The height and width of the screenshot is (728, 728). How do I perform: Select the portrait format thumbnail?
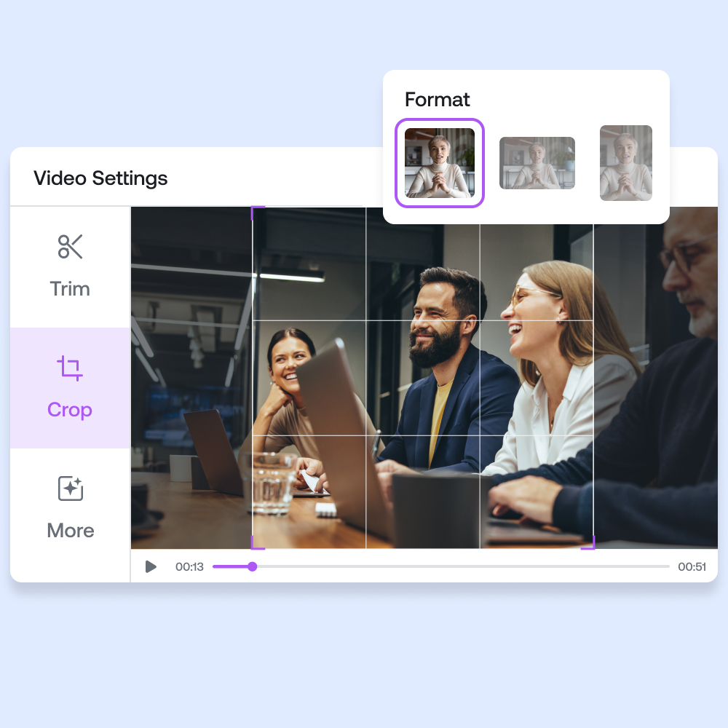click(625, 163)
